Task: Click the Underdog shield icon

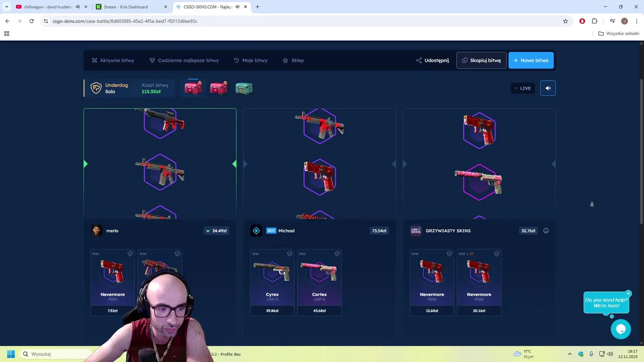Action: click(x=96, y=88)
